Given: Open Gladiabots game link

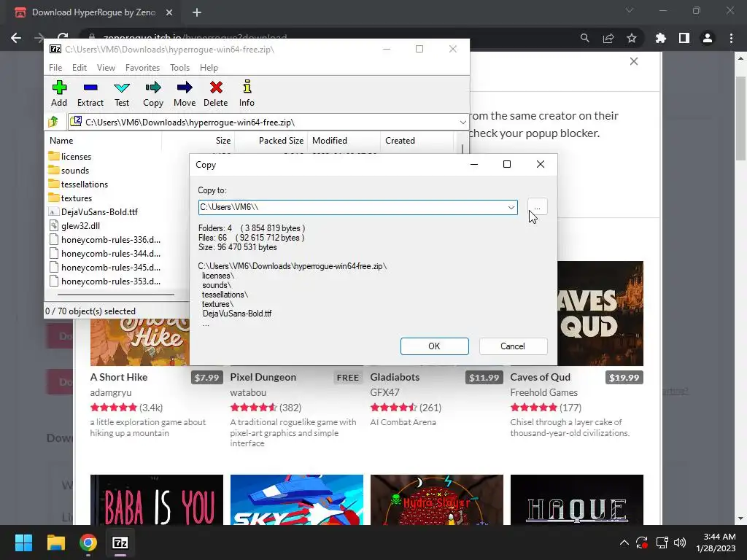Looking at the screenshot, I should point(395,377).
